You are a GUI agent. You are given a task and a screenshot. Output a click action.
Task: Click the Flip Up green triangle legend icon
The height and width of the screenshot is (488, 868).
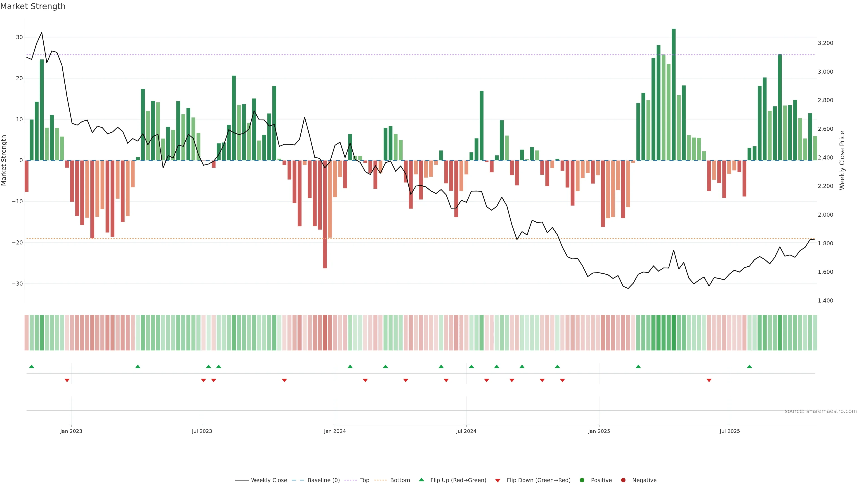point(421,480)
